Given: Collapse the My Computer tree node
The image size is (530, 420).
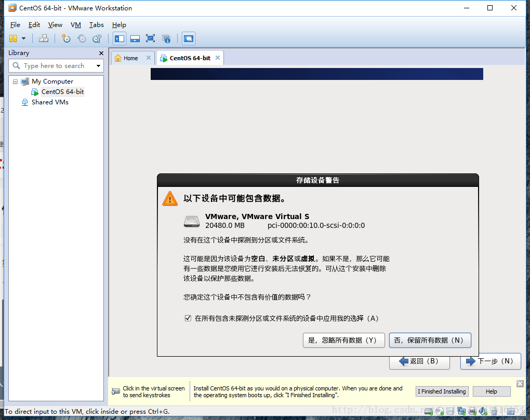Looking at the screenshot, I should click(15, 82).
